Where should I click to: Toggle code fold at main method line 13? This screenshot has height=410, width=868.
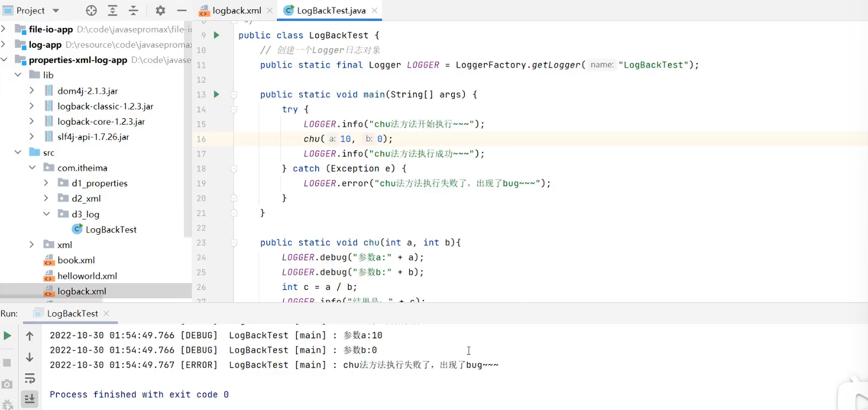coord(233,94)
